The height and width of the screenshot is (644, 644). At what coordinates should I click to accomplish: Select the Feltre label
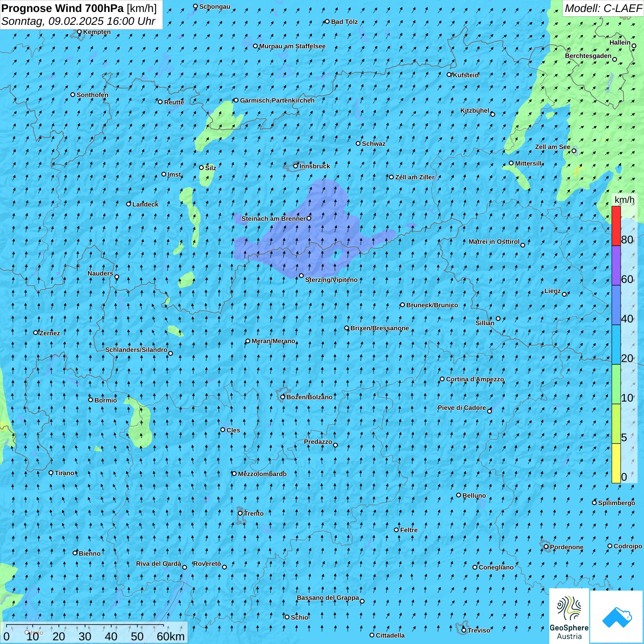point(409,530)
